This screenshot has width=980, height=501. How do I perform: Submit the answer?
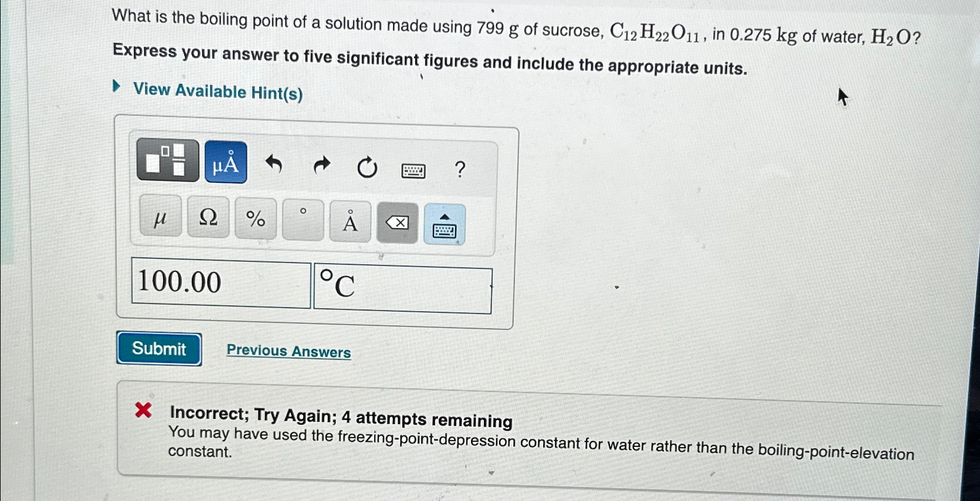pyautogui.click(x=158, y=349)
